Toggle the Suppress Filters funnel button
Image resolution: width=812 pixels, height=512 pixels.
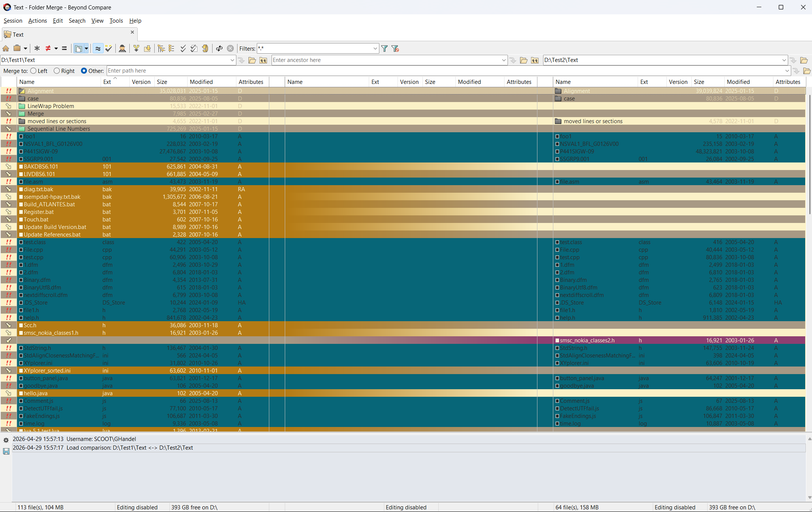click(395, 48)
